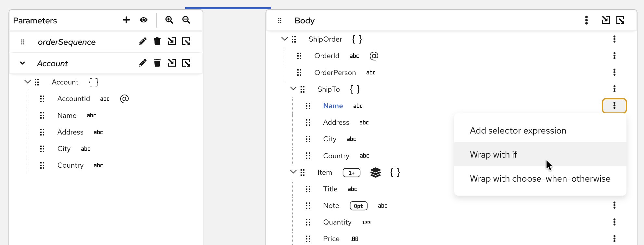Collapse the ShipTo node
Screen dimensions: 644x245
293,89
